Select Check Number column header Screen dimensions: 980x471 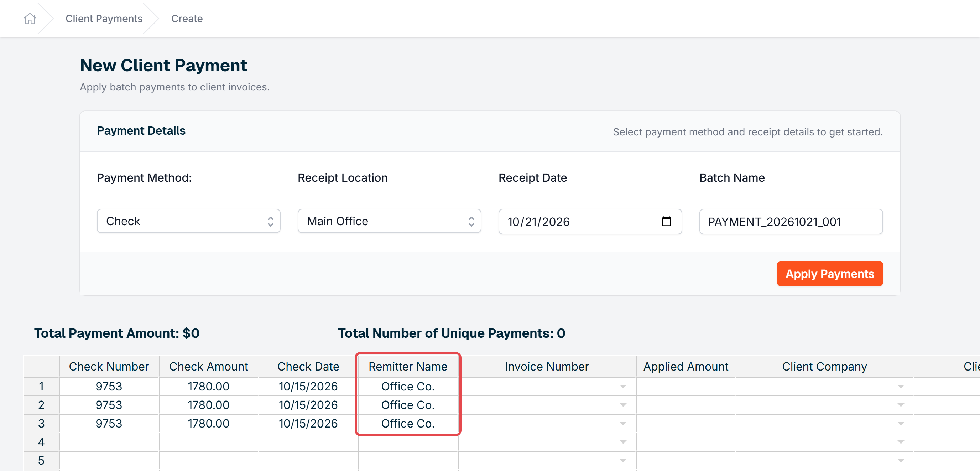pyautogui.click(x=109, y=366)
